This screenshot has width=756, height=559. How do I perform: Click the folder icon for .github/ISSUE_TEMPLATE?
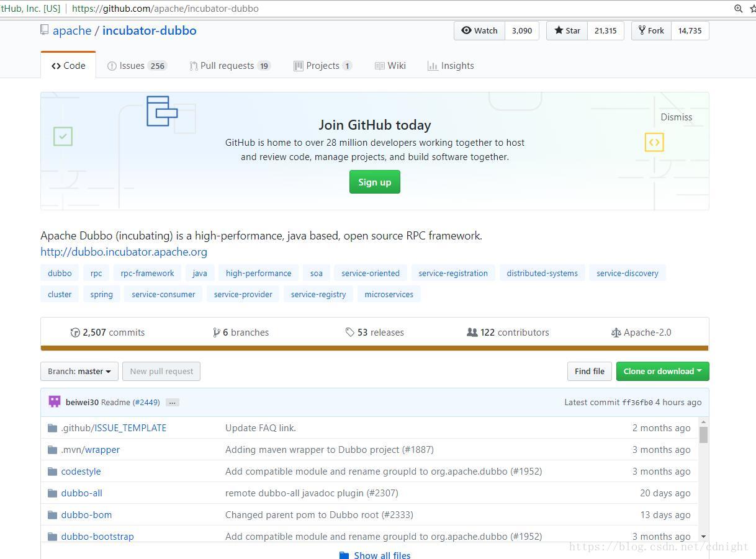coord(52,428)
